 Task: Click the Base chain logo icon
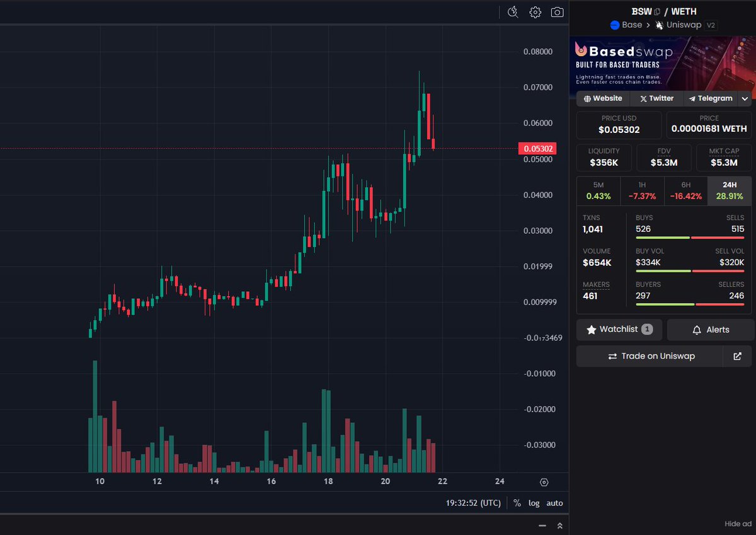click(x=615, y=25)
